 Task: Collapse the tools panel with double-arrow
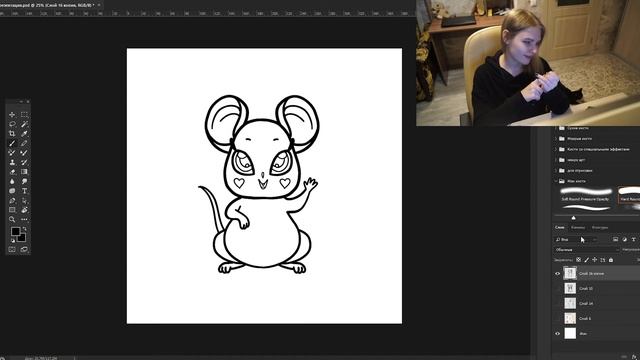pyautogui.click(x=21, y=102)
